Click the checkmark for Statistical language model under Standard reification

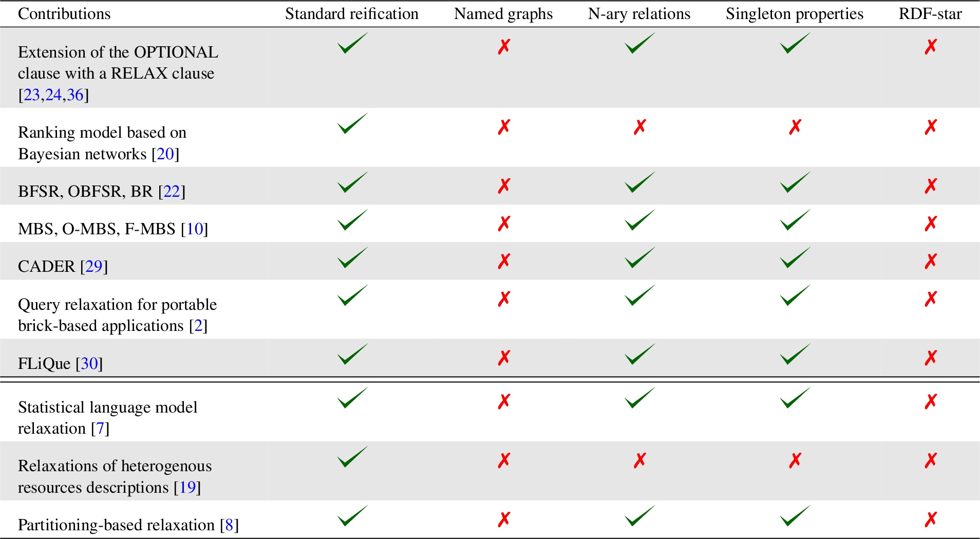(x=352, y=398)
